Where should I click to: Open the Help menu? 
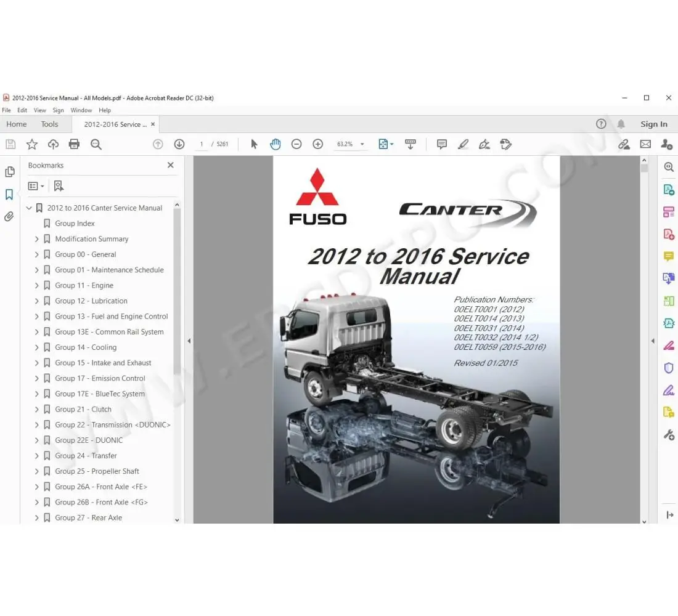[105, 110]
